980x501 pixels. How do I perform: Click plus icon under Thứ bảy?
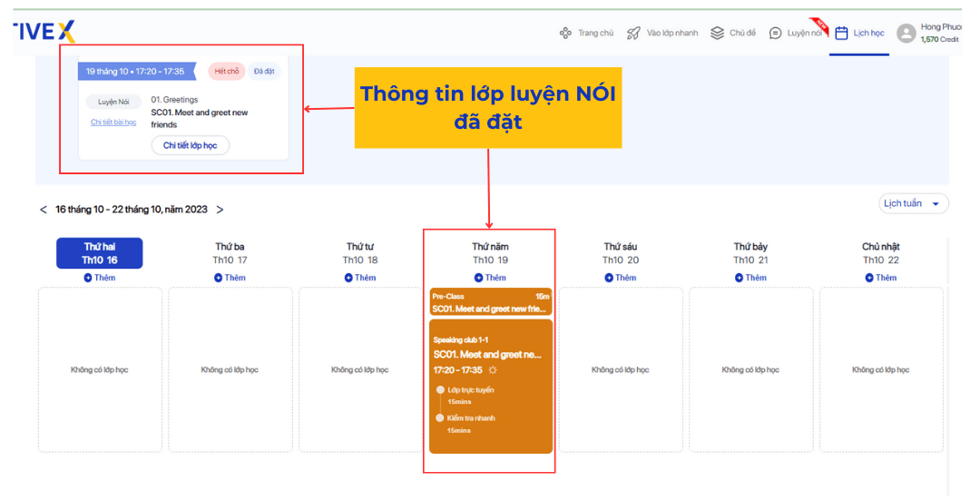pos(739,278)
